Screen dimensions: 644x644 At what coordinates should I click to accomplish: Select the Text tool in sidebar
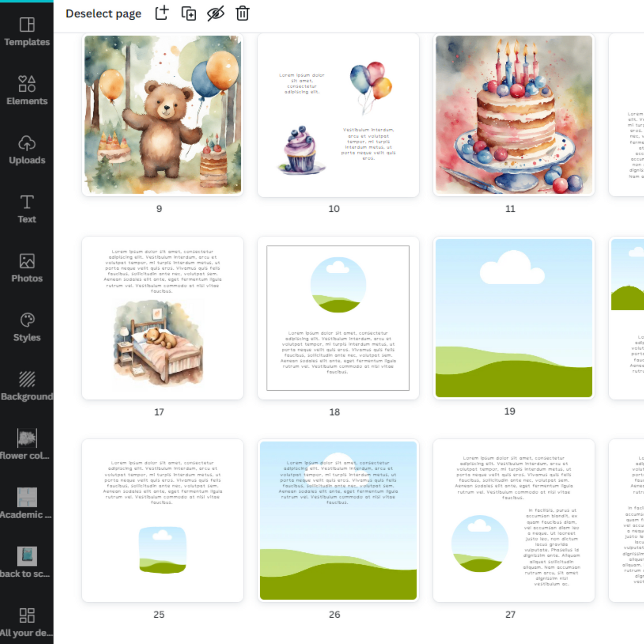click(x=27, y=209)
